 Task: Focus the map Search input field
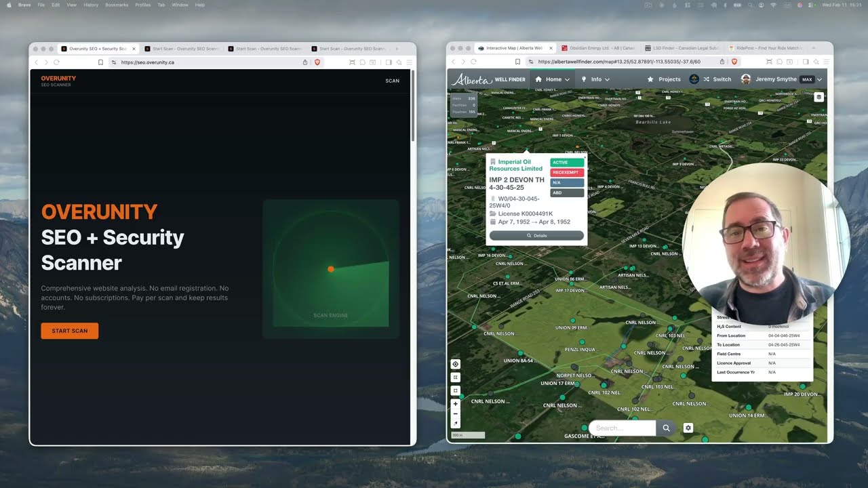tap(623, 428)
